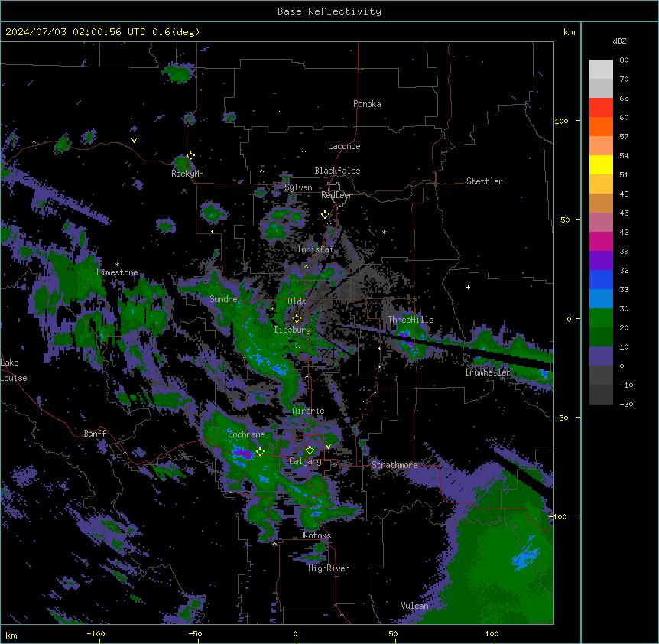659x644 pixels.
Task: Select the yellow diamond marker east of Cochrane
Action: click(x=260, y=452)
